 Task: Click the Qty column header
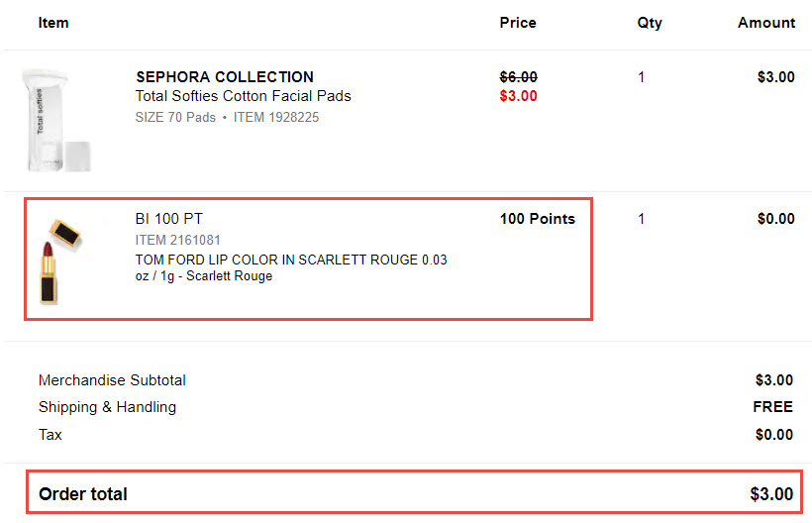[x=650, y=24]
